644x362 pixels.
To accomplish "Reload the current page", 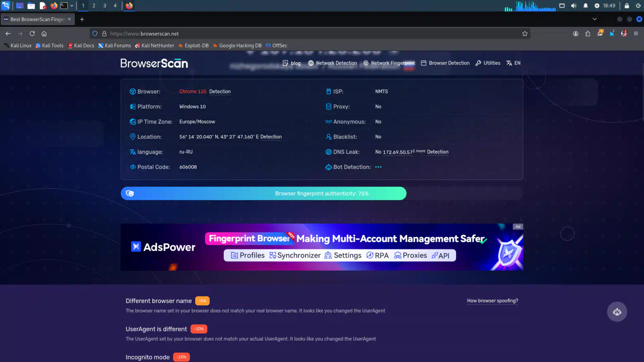I will point(32,33).
